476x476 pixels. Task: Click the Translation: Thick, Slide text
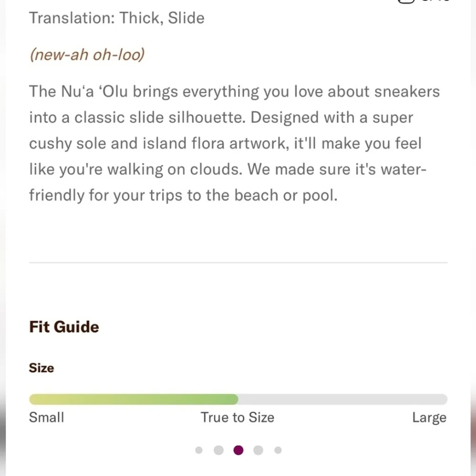pyautogui.click(x=117, y=18)
